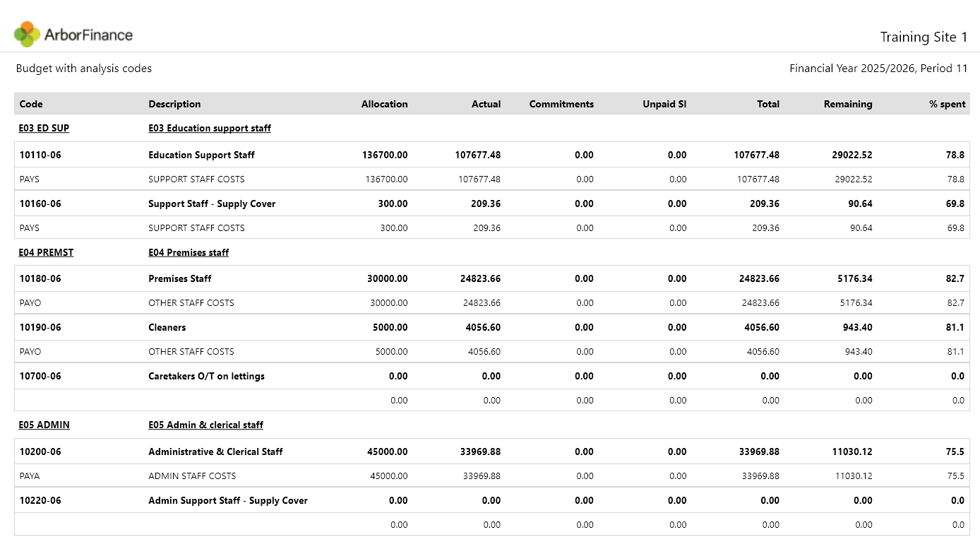Screen dimensions: 980x537
Task: Click the 10180-06 Premises Staff row
Action: click(491, 278)
